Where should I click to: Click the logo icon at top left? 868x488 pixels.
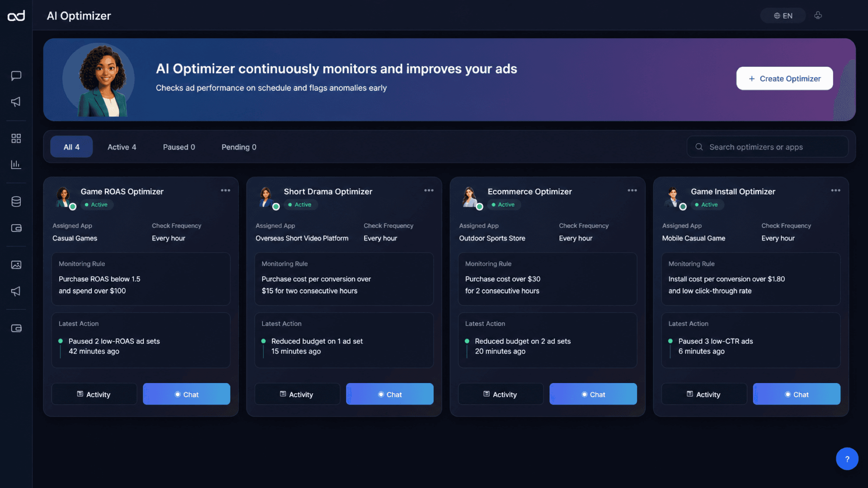coord(16,16)
